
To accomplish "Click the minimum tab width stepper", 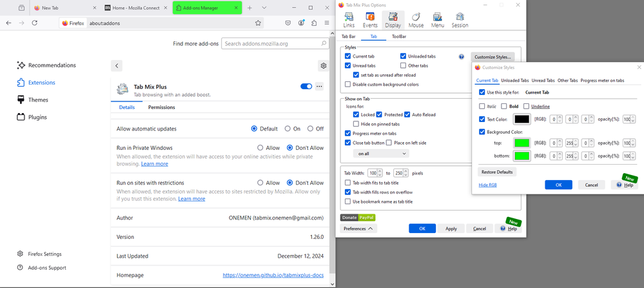I will coord(380,173).
